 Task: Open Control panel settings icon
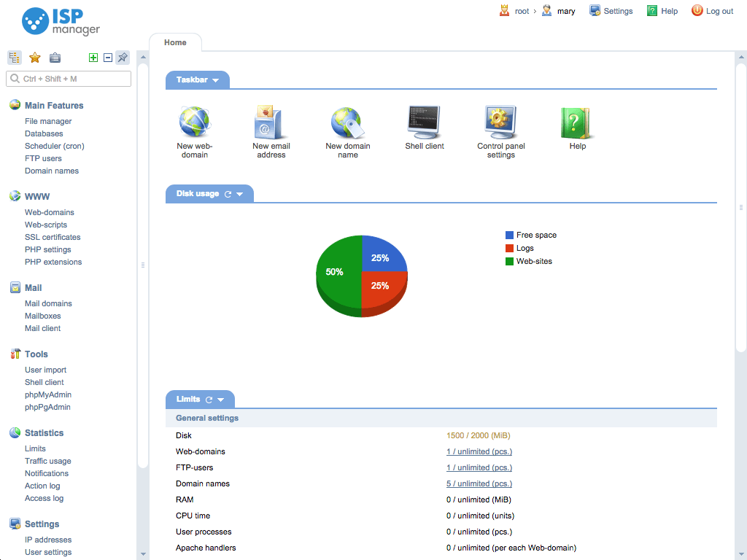point(500,122)
